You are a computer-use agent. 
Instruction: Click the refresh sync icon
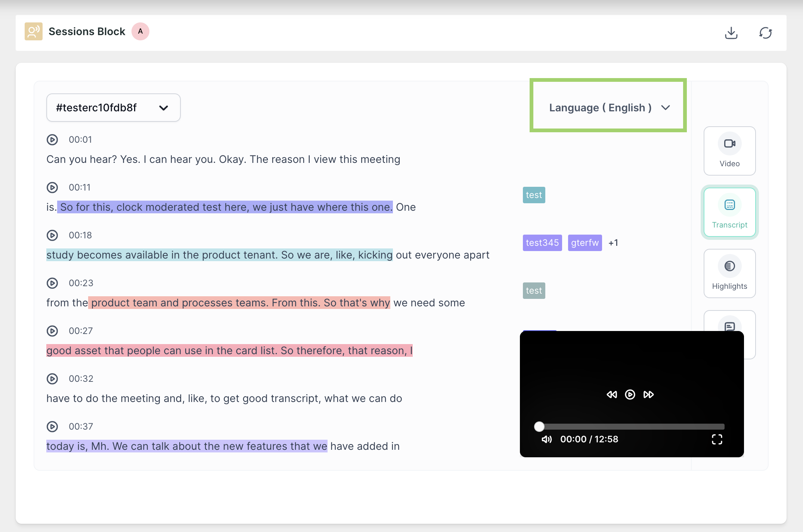coord(765,33)
